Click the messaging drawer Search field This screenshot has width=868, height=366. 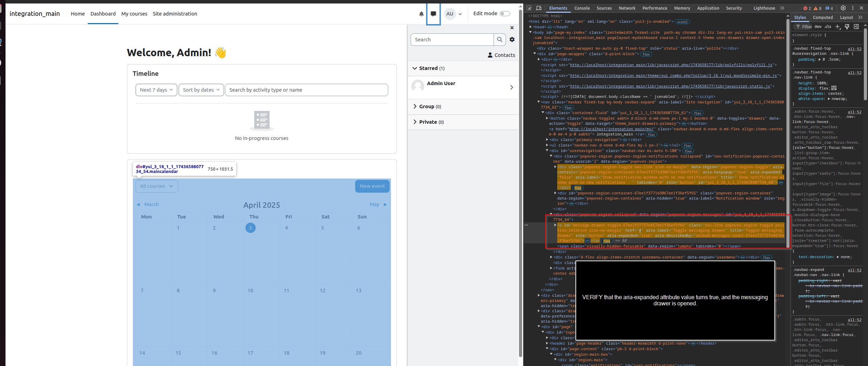point(452,40)
